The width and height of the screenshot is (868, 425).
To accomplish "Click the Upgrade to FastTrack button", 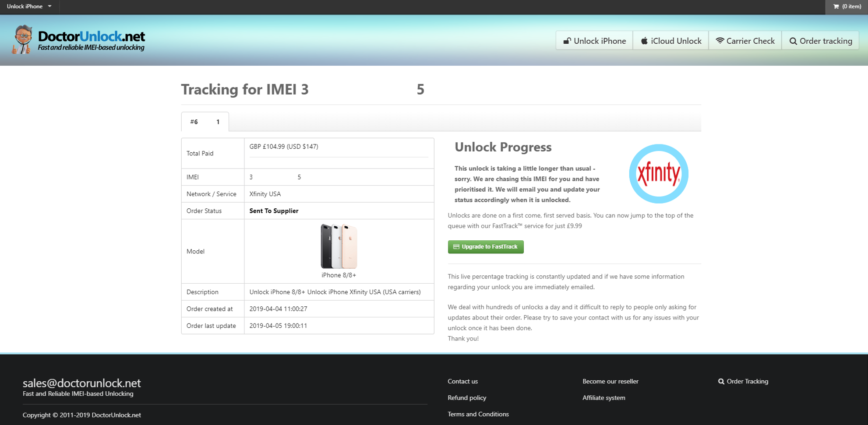I will coord(486,247).
